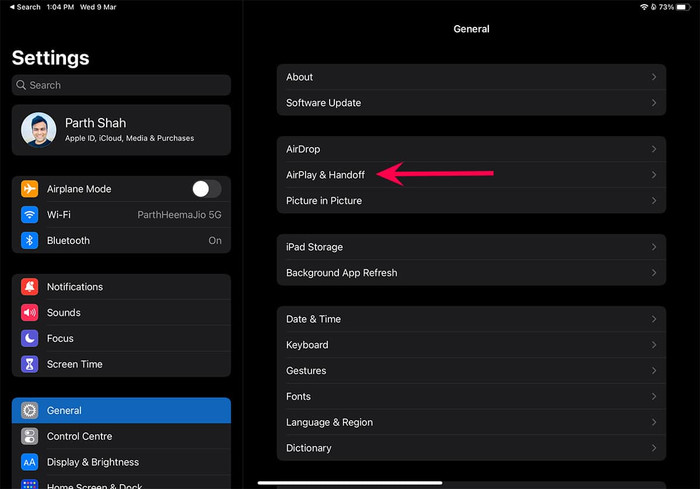Viewport: 700px width, 489px height.
Task: Open Background App Refresh
Action: click(471, 273)
